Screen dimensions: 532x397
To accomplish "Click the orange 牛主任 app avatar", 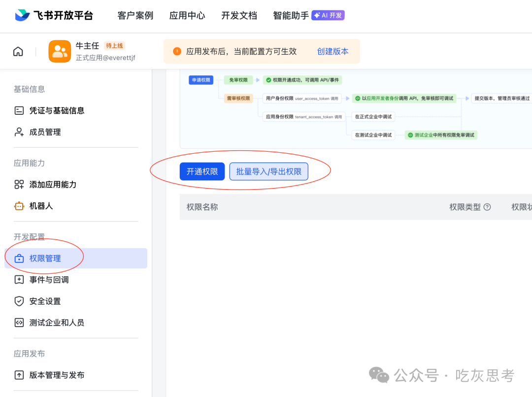I will pos(60,51).
